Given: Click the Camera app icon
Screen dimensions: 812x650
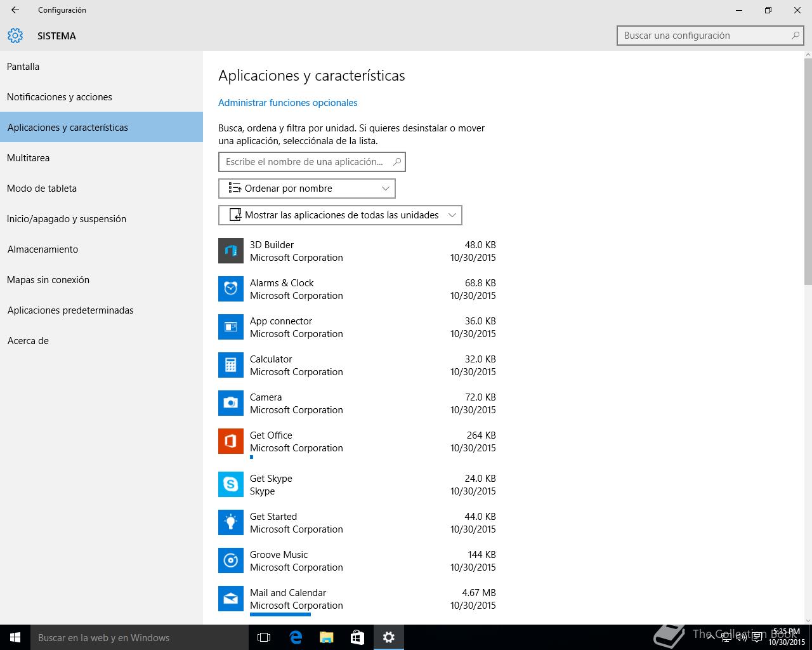Looking at the screenshot, I should pos(231,403).
